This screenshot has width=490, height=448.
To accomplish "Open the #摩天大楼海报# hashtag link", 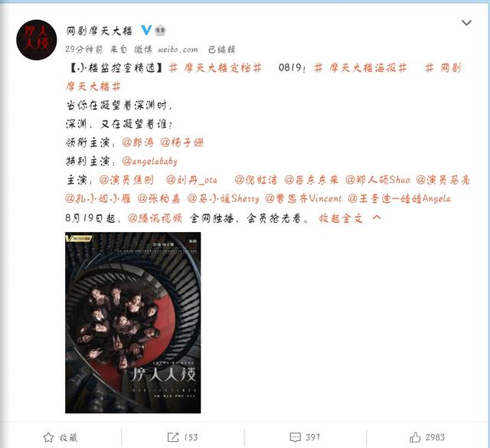I will click(361, 68).
